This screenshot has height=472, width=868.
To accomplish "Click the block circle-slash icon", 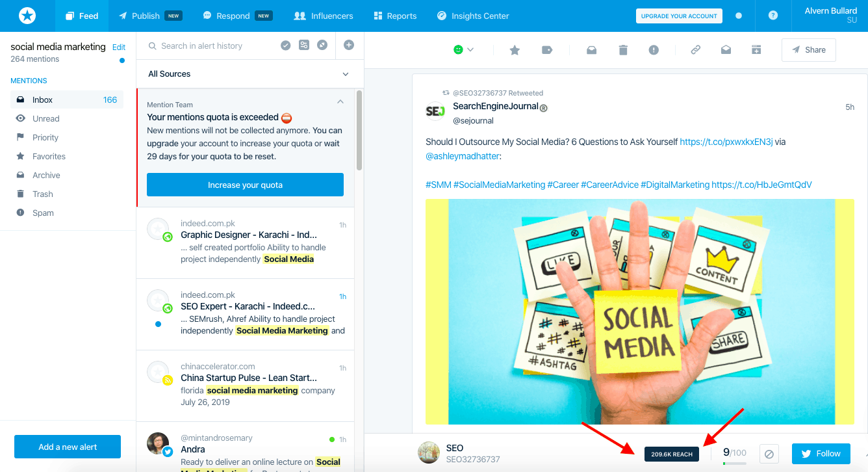I will 769,454.
